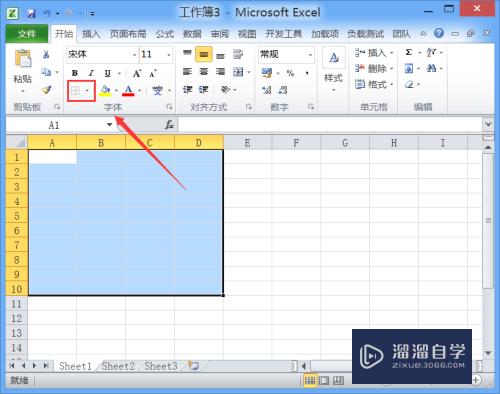
Task: Apply the red font color
Action: point(128,90)
